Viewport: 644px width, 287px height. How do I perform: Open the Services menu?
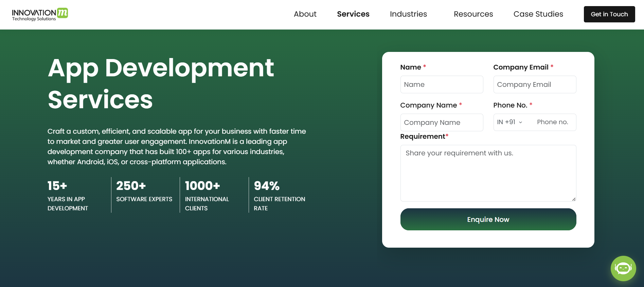point(353,14)
